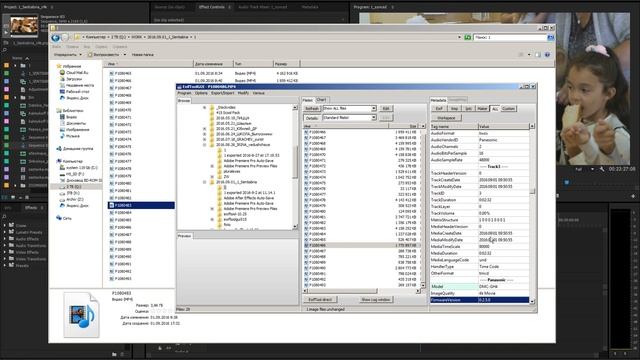Toggle the Iptc metadata view button

(x=469, y=109)
